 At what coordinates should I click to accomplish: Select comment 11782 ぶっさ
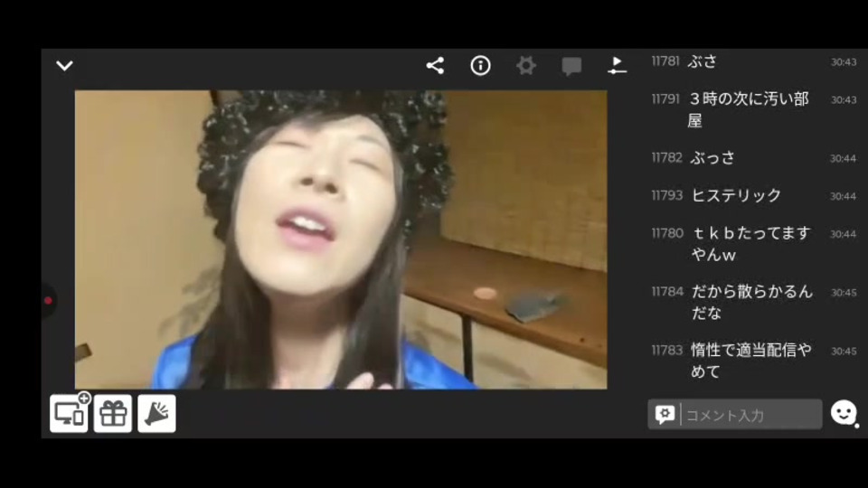click(753, 157)
